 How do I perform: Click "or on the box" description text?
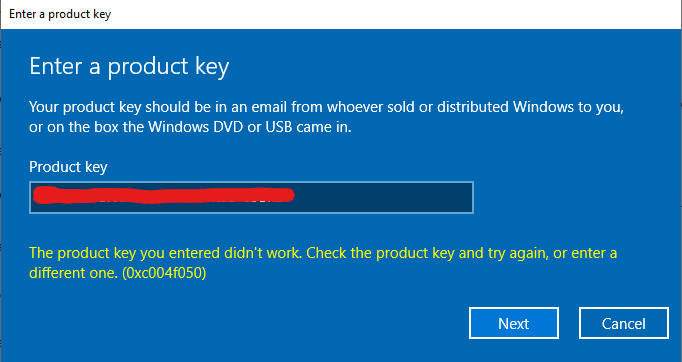(74, 127)
